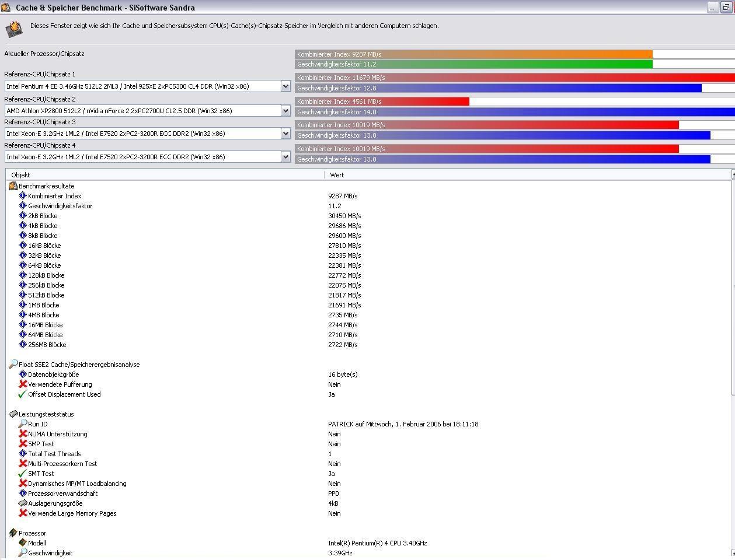Select the 64MB Blöcke row
735x560 pixels.
368,335
